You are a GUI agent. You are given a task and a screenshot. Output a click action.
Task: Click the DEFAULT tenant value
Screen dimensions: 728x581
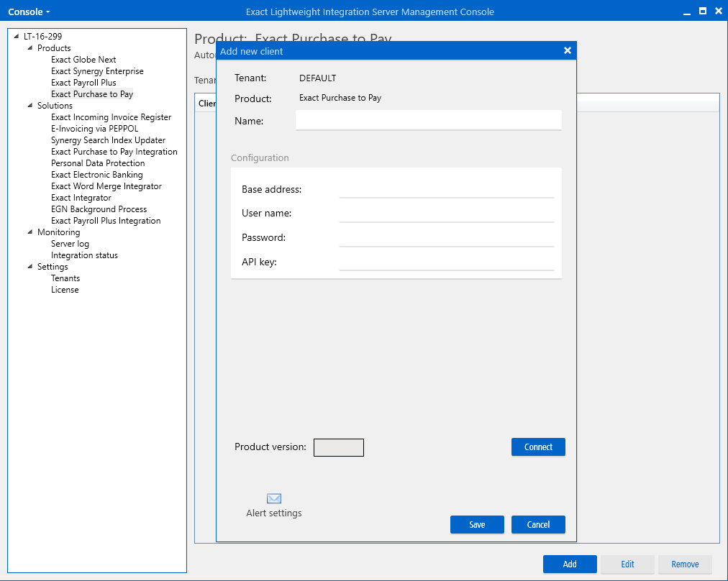click(x=317, y=78)
